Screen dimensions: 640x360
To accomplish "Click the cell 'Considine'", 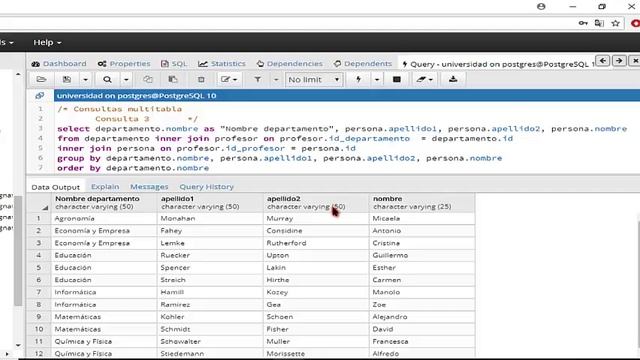I will pyautogui.click(x=316, y=231).
